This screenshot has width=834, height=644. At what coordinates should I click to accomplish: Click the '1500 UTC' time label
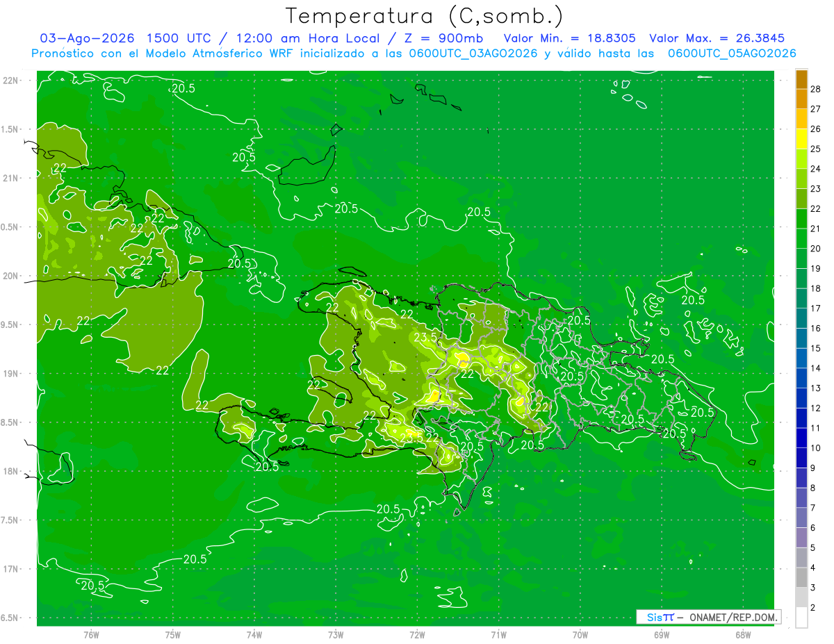(x=177, y=39)
